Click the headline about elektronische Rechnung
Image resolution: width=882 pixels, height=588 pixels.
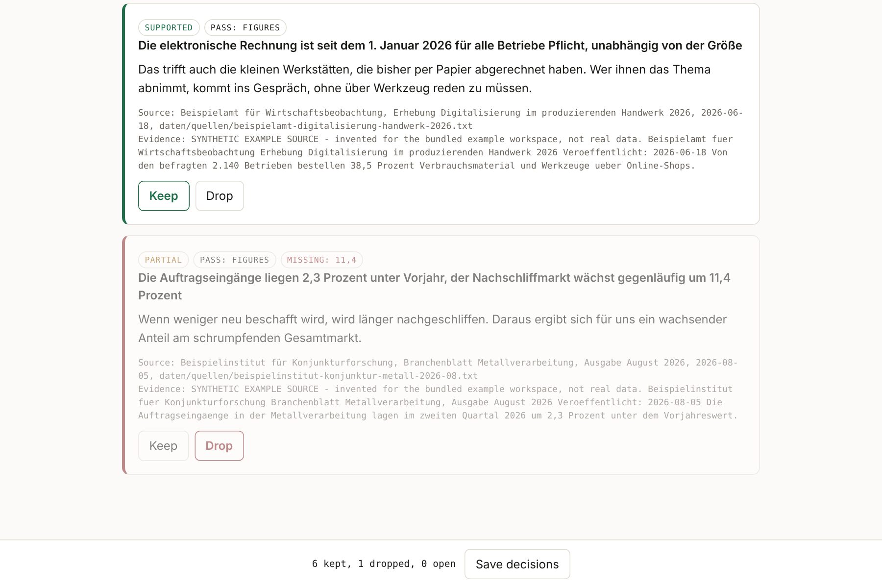click(440, 46)
